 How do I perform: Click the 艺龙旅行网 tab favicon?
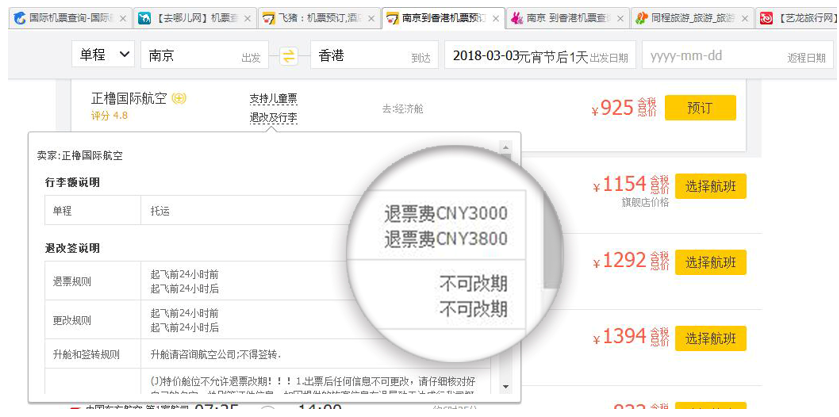point(767,19)
